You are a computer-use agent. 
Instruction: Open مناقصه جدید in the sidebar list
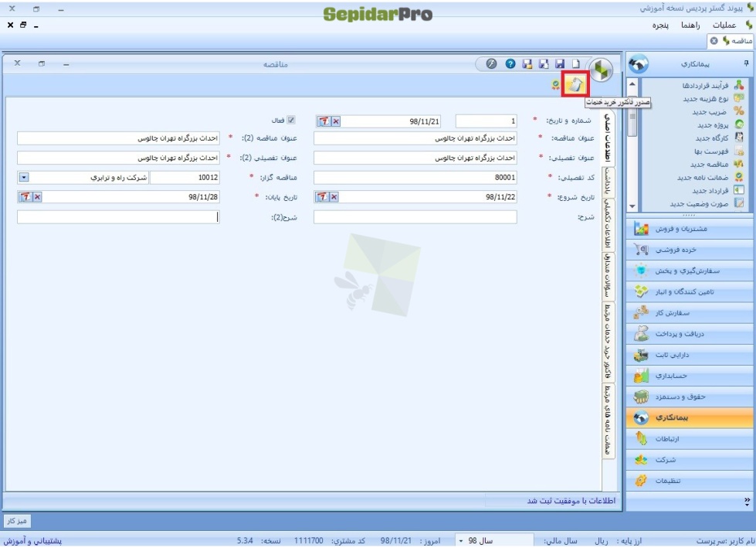(x=717, y=164)
